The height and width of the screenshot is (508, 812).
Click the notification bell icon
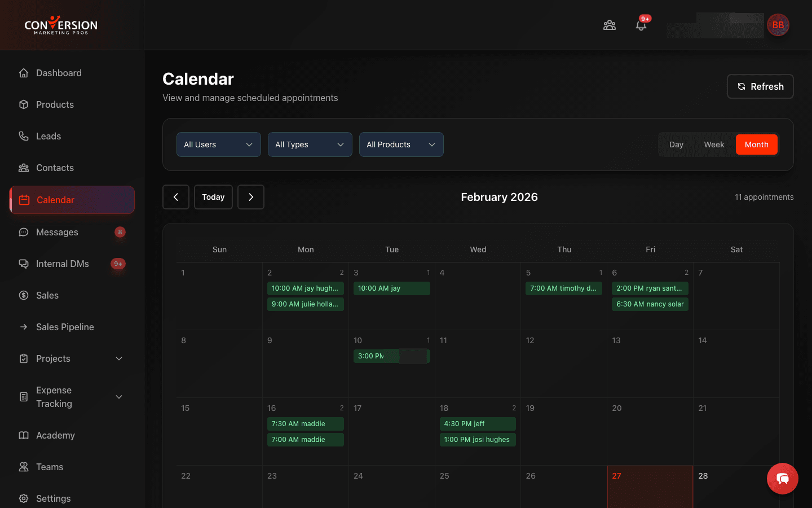pyautogui.click(x=641, y=25)
